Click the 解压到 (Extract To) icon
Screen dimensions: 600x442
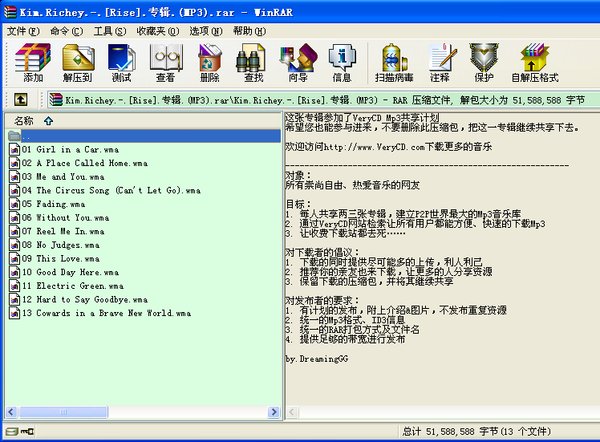[x=78, y=63]
